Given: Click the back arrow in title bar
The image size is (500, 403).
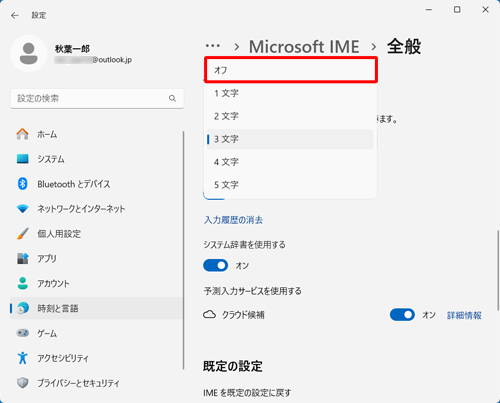Looking at the screenshot, I should [x=15, y=15].
